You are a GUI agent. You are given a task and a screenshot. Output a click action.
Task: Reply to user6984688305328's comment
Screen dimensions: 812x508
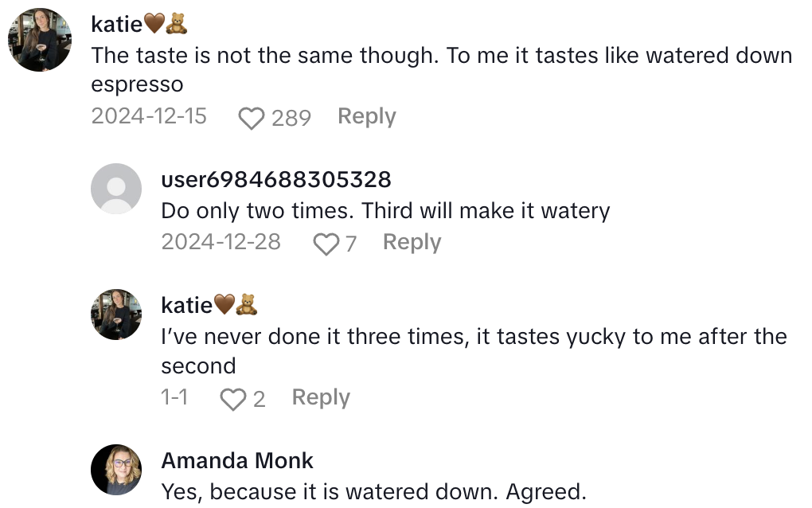tap(412, 242)
